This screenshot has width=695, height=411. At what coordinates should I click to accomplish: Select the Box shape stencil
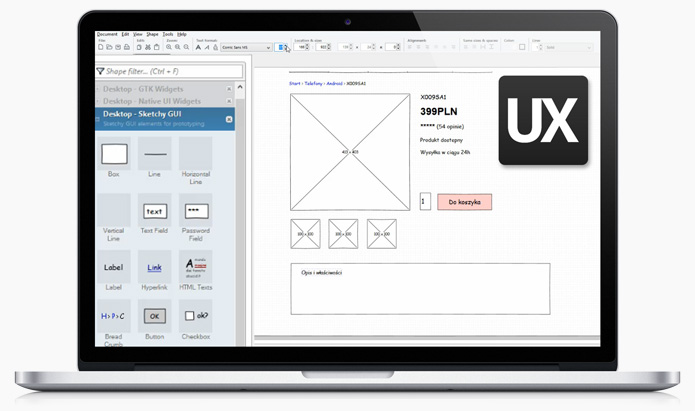pos(115,154)
